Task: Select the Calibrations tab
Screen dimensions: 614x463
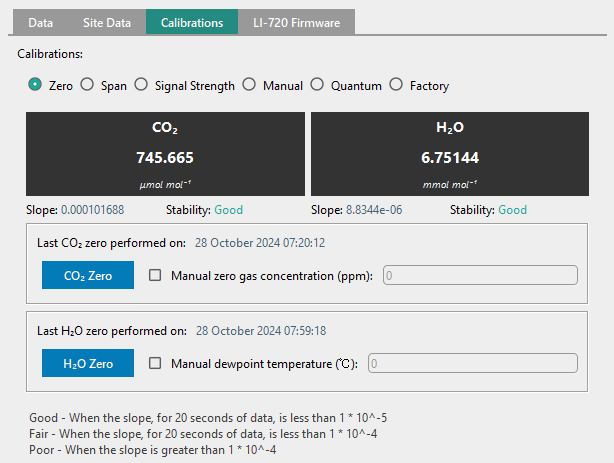Action: click(x=192, y=22)
